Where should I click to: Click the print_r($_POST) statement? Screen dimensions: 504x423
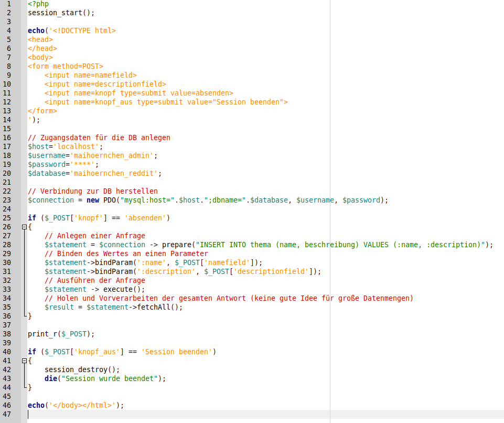coord(61,334)
